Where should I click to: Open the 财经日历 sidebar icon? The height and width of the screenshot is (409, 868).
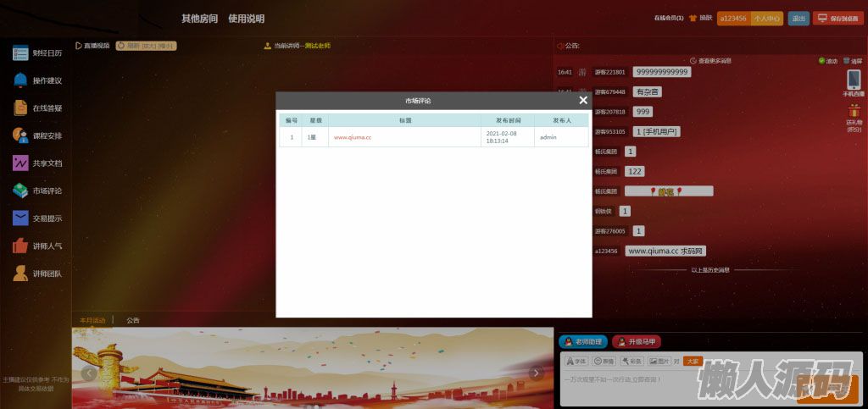[20, 53]
